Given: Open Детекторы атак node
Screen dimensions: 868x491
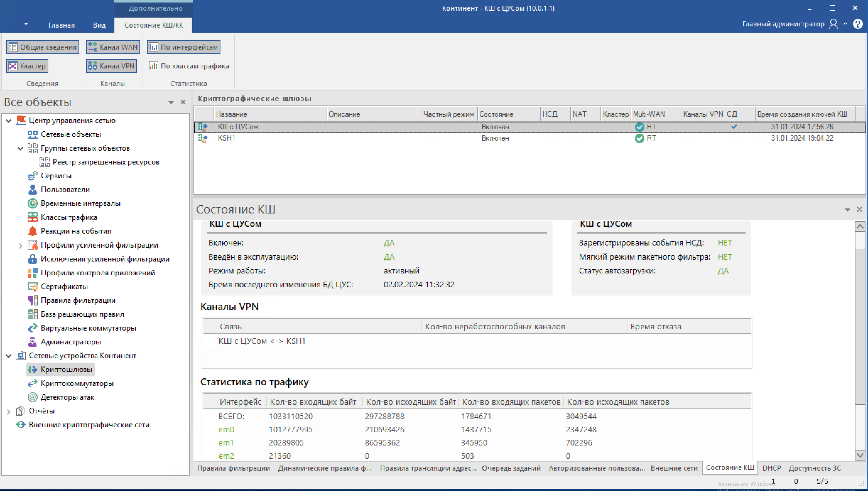Looking at the screenshot, I should [68, 397].
